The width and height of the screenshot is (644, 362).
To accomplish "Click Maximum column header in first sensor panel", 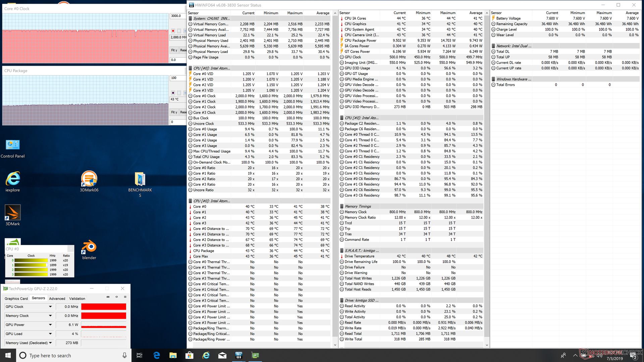I will click(x=295, y=13).
